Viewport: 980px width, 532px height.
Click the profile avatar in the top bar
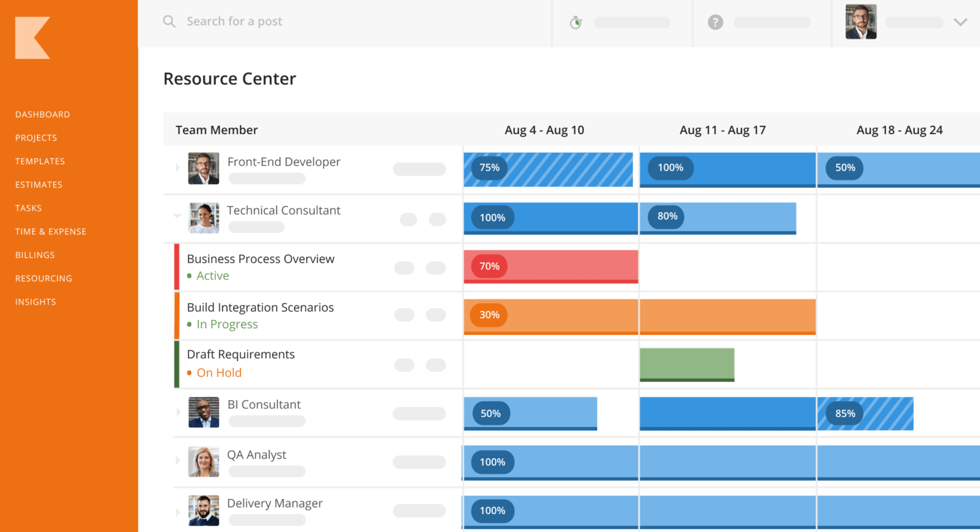[x=860, y=22]
